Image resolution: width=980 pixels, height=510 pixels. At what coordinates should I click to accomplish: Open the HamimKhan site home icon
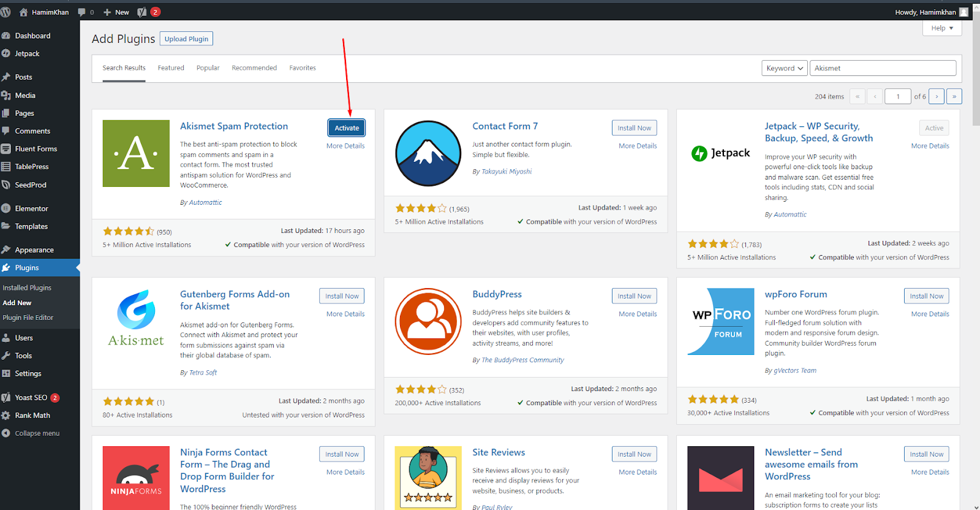click(24, 12)
